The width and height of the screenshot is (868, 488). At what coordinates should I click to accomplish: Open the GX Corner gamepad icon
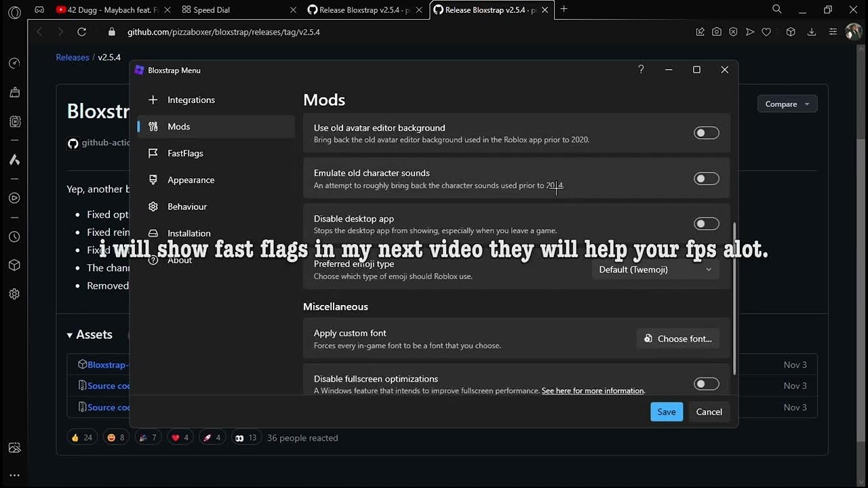(x=39, y=9)
